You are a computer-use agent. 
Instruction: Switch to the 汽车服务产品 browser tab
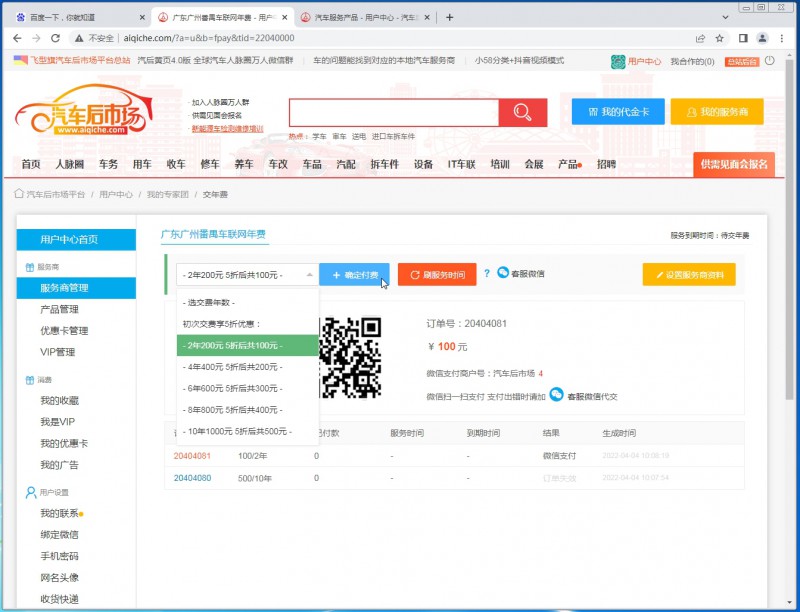point(364,17)
